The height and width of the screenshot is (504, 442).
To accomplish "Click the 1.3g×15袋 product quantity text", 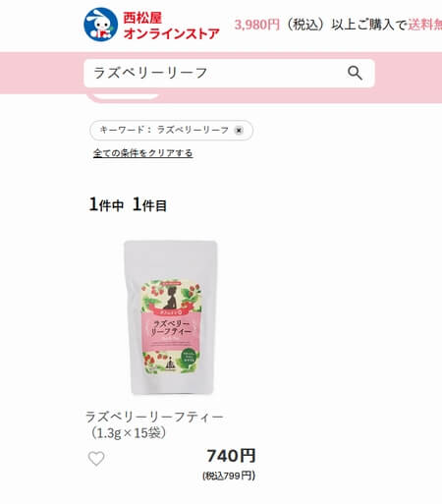I will click(128, 433).
